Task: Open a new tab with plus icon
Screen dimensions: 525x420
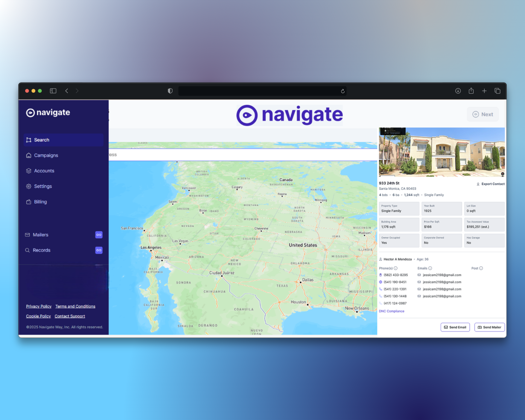Action: [484, 91]
